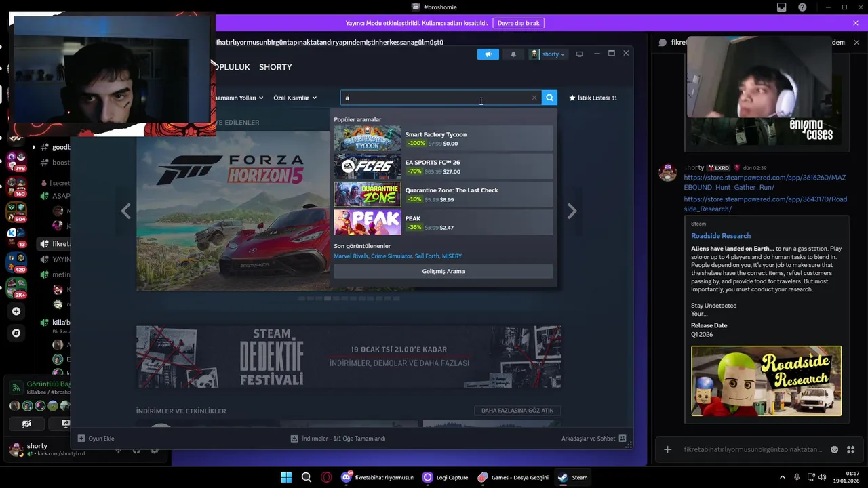Screen dimensions: 868x488
Task: Toggle Discord camera off button
Action: [x=26, y=424]
